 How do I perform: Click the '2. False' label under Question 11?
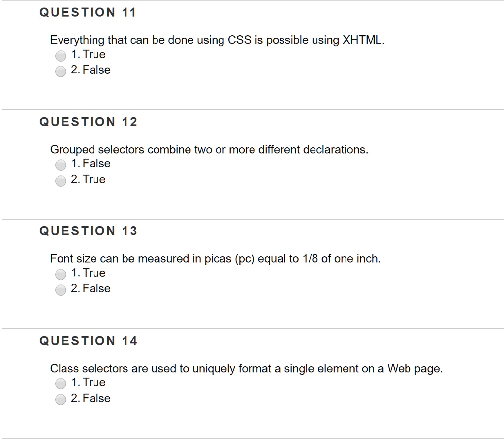point(91,70)
